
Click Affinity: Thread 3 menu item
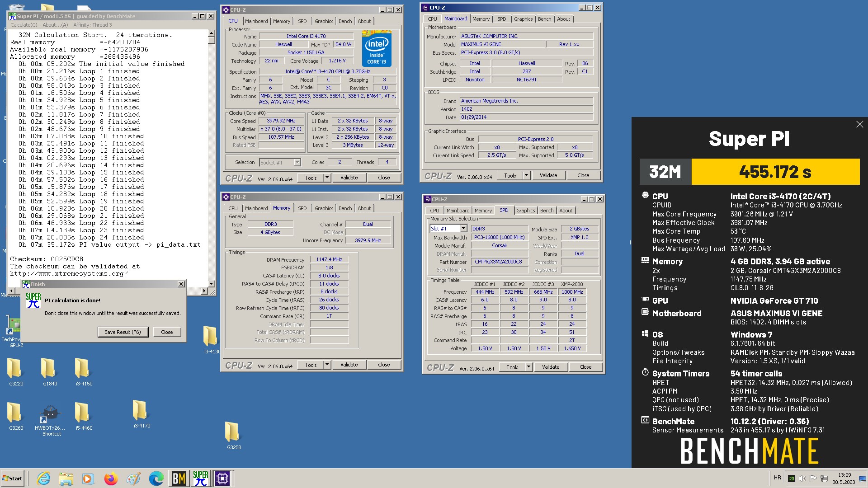click(93, 25)
